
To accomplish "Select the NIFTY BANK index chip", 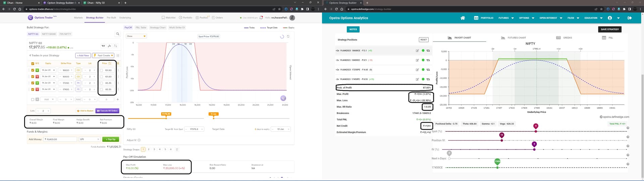I will pyautogui.click(x=49, y=34).
